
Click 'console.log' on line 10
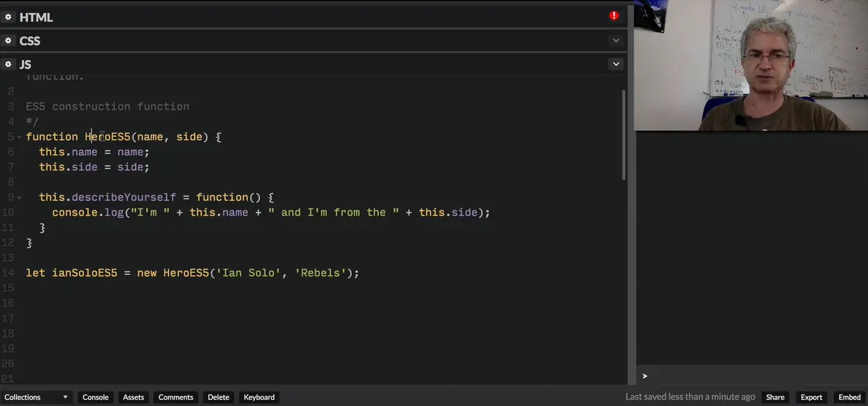tap(87, 212)
